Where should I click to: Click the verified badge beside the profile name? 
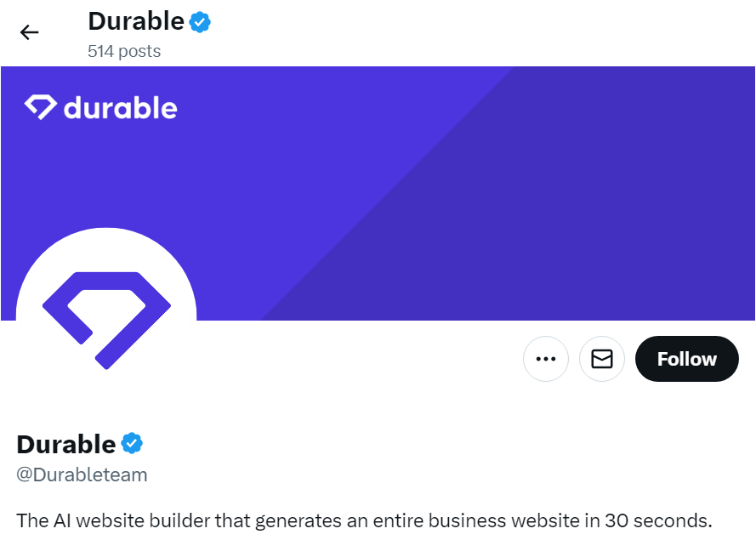132,443
